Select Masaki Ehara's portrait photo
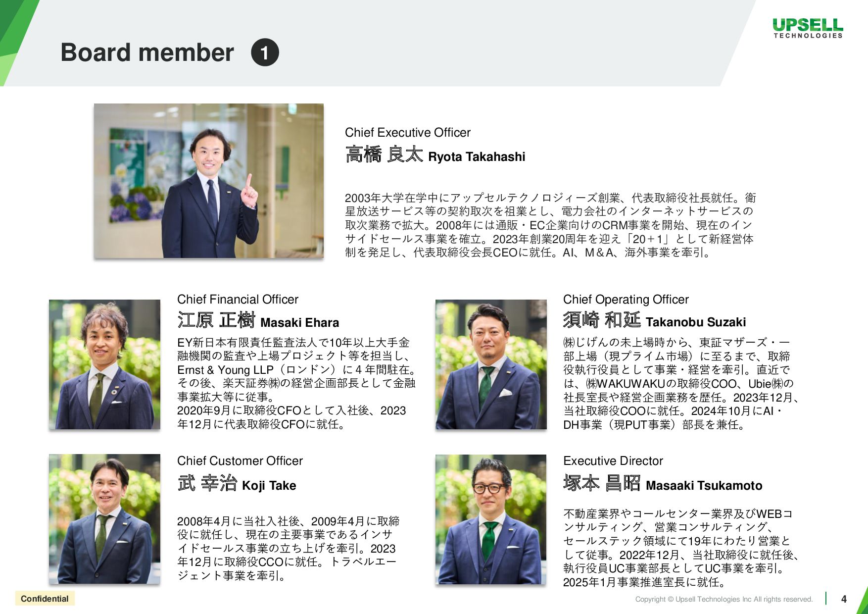This screenshot has height=614, width=868. point(104,364)
